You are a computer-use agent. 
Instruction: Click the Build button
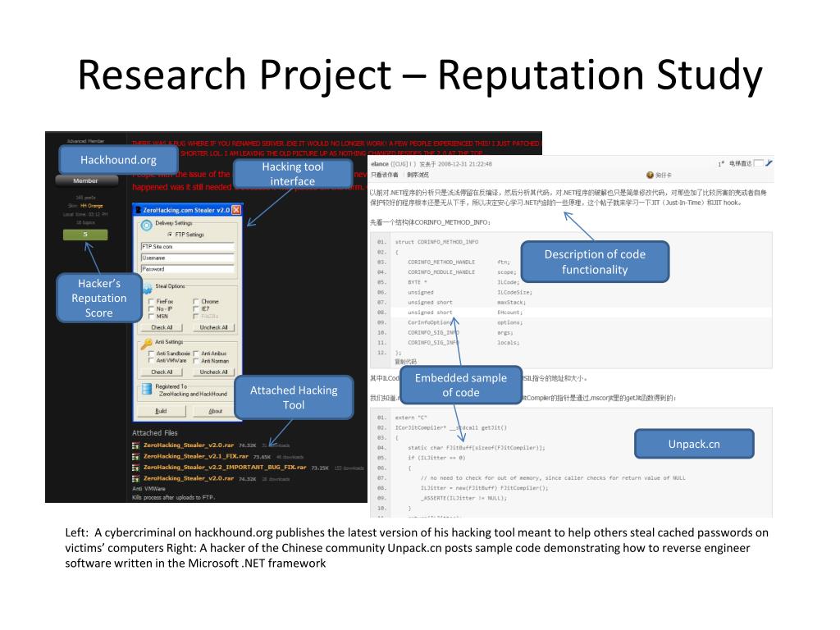pyautogui.click(x=162, y=411)
